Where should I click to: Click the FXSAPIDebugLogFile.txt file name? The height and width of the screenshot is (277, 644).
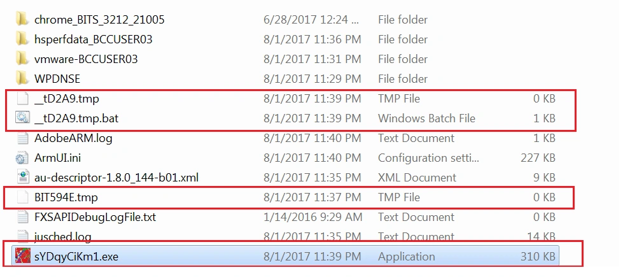coord(95,217)
